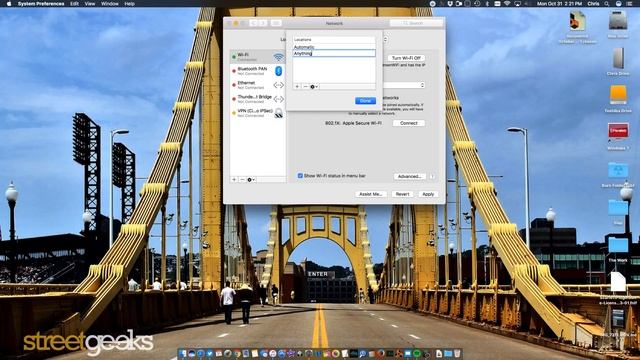Image resolution: width=640 pixels, height=360 pixels.
Task: Show all preferences grid button
Action: tap(276, 23)
